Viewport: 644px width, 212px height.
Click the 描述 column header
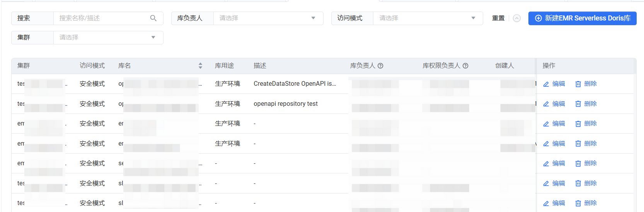260,66
